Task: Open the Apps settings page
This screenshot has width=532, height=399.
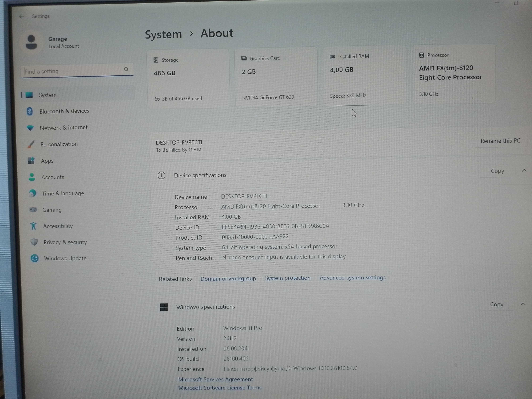Action: click(x=47, y=161)
